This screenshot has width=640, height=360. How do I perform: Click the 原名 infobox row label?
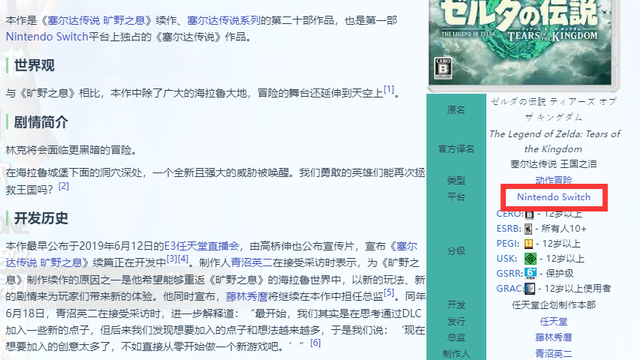456,110
